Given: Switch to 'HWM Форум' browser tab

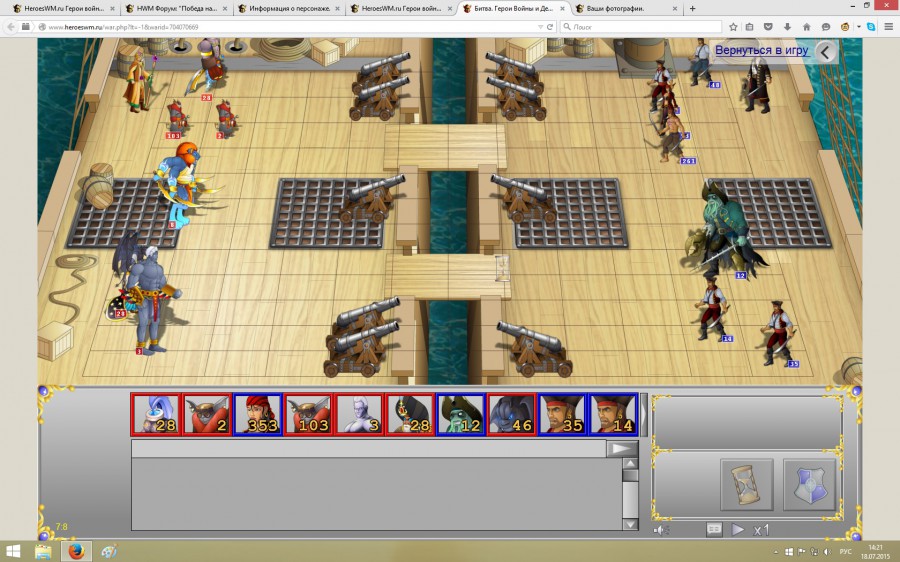Looking at the screenshot, I should (177, 9).
